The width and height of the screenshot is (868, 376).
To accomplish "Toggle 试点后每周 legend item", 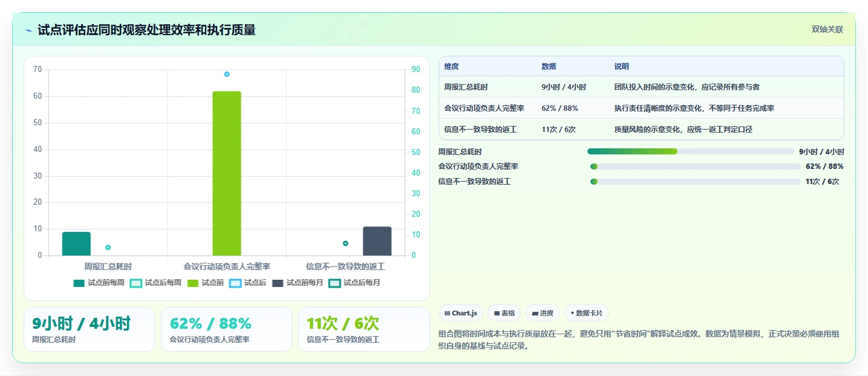I will point(156,283).
